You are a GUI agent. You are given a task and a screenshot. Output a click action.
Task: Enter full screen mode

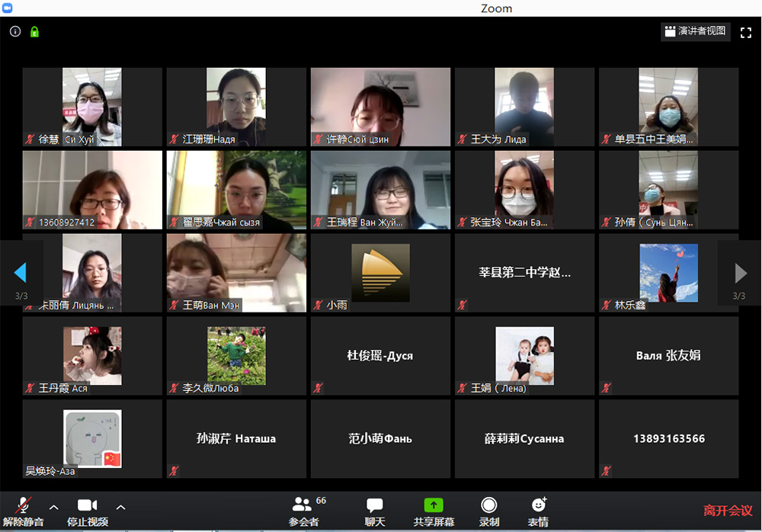point(746,32)
